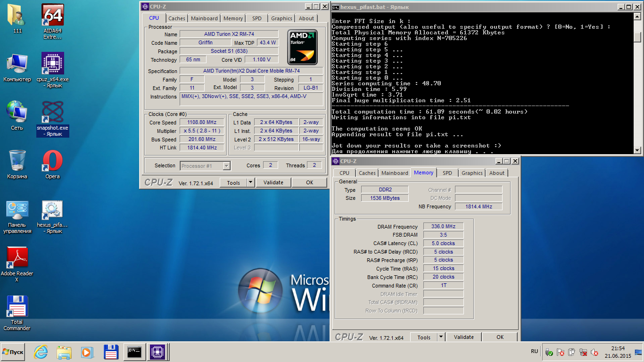Open Graphics tab in upper CPU-Z window
The image size is (644, 362).
coord(282,18)
